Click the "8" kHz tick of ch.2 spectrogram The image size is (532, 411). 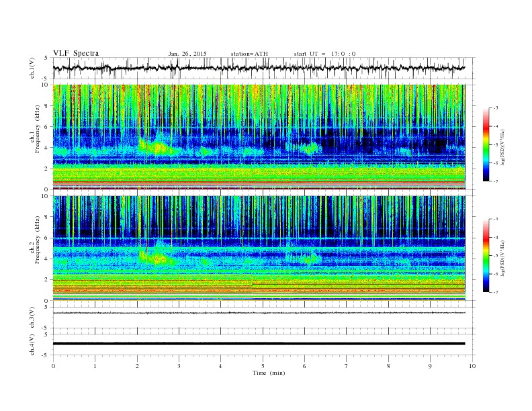click(46, 217)
